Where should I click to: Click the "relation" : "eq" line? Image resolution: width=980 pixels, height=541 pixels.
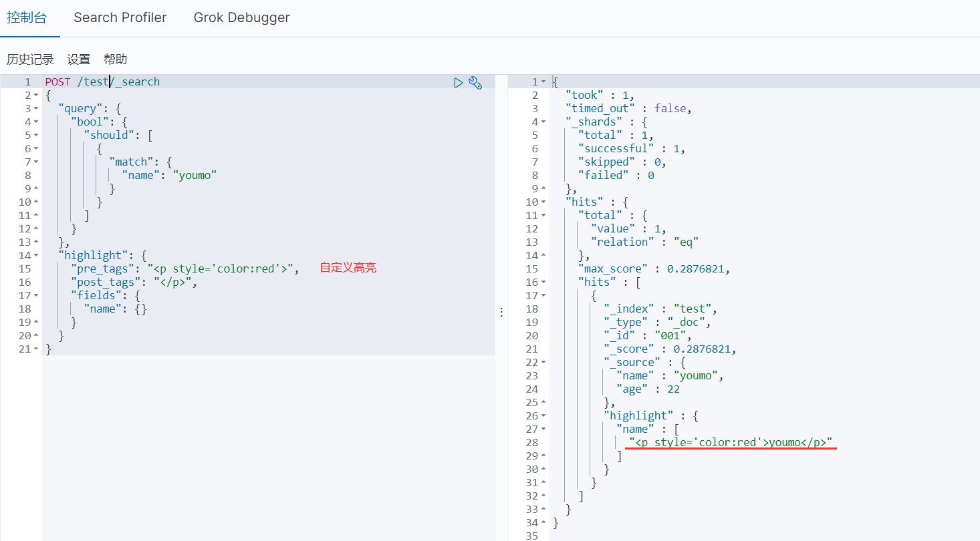tap(644, 242)
